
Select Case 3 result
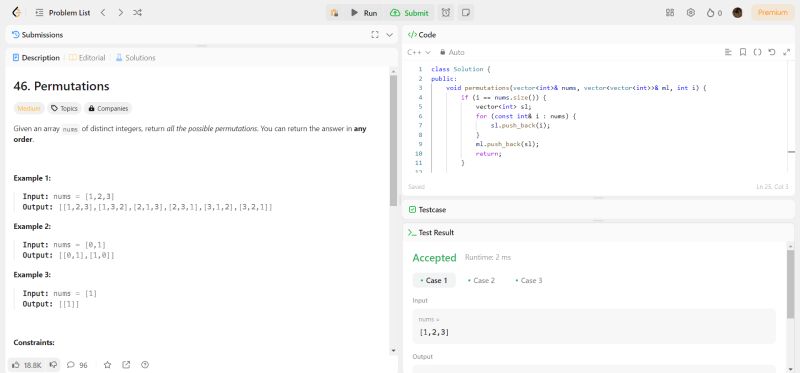tap(529, 280)
